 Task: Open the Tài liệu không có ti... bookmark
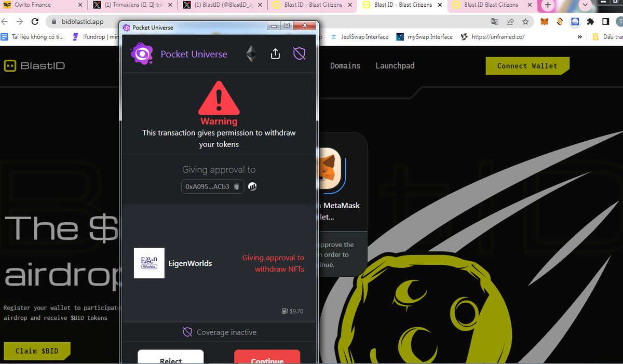point(32,37)
